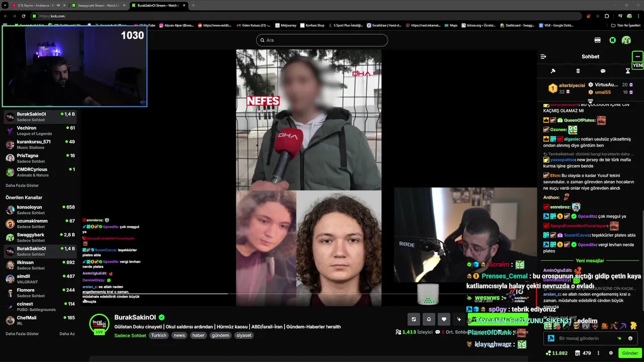Open the user profile avatar menu

626,40
